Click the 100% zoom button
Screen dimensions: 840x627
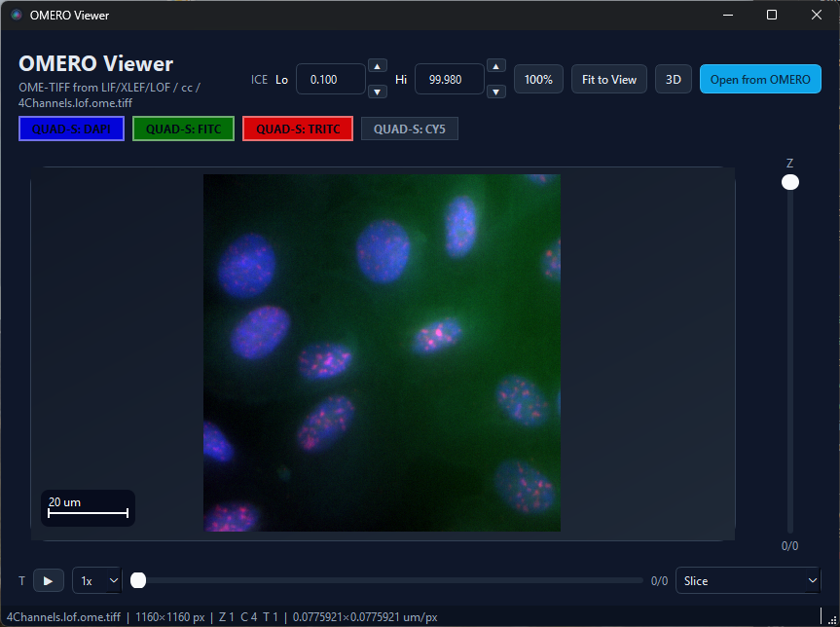coord(538,79)
